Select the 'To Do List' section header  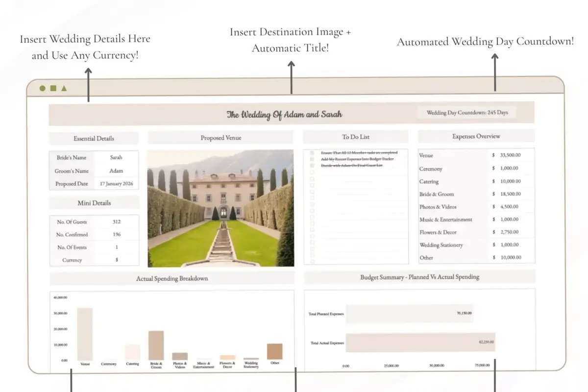coord(356,137)
